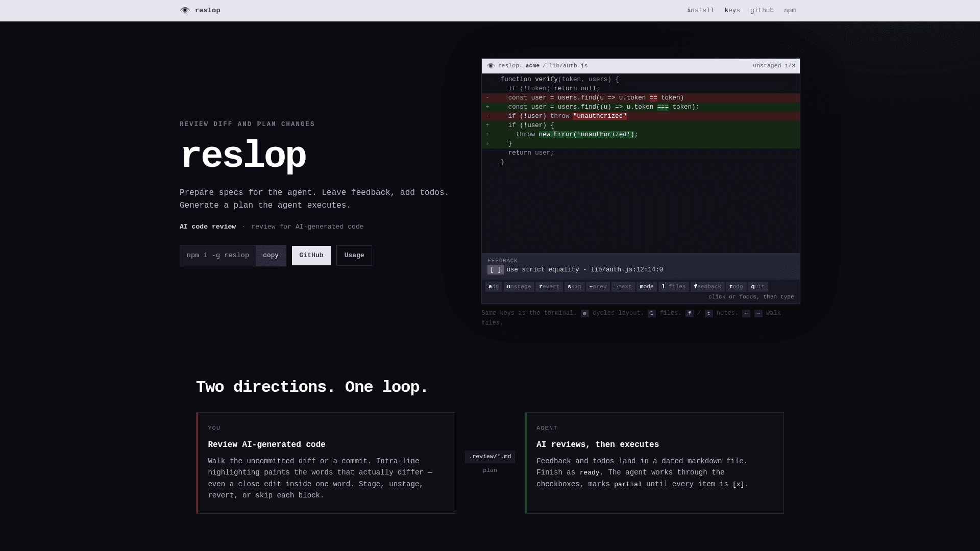Image resolution: width=980 pixels, height=551 pixels.
Task: Click the acme repo name in titlebar
Action: pos(532,66)
